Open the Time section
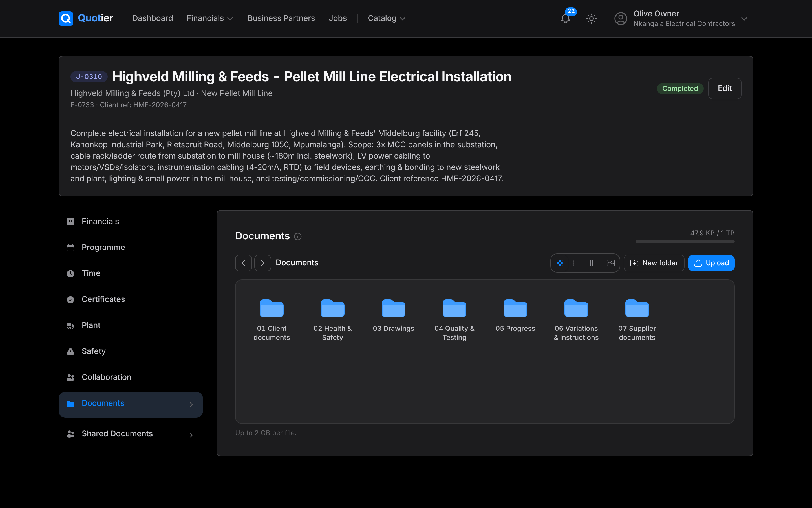This screenshot has width=812, height=508. point(131,273)
